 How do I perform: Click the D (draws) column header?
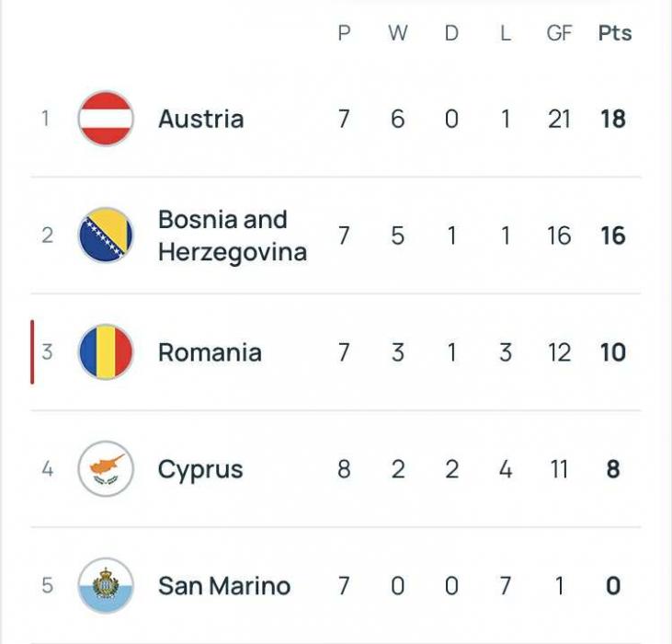pyautogui.click(x=451, y=33)
